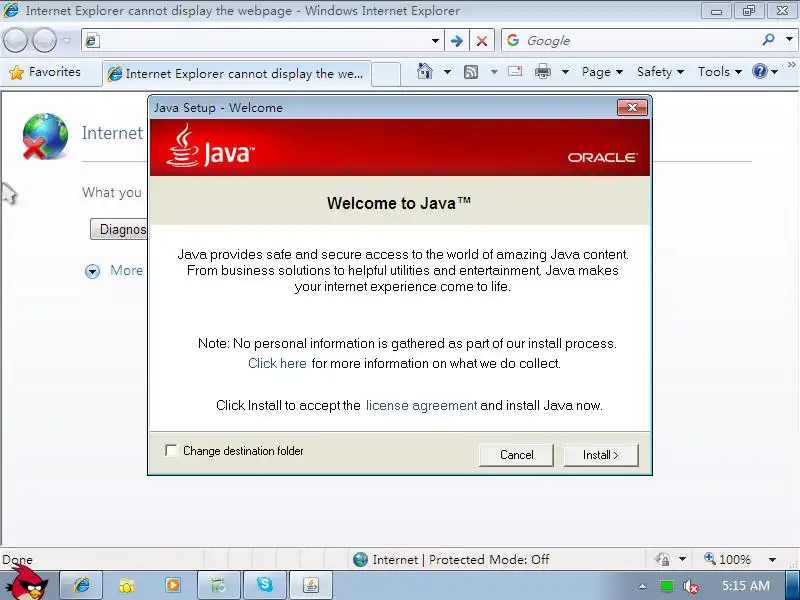Click the RSS Feeds icon
This screenshot has height=600, width=800.
tap(471, 72)
